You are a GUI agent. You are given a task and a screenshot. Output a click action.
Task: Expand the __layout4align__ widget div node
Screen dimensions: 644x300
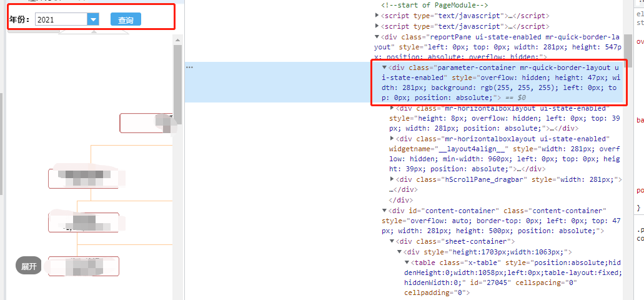pos(392,138)
